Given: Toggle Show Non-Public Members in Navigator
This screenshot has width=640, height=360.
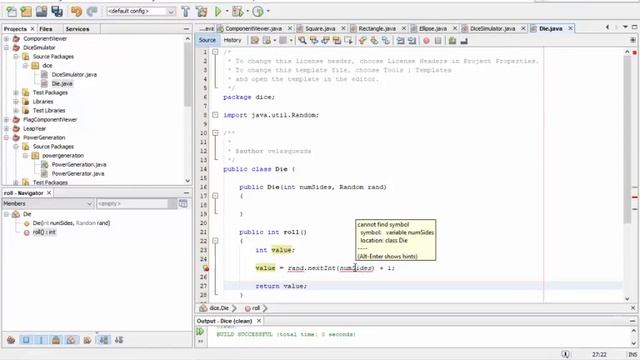Looking at the screenshot, I should (x=56, y=340).
